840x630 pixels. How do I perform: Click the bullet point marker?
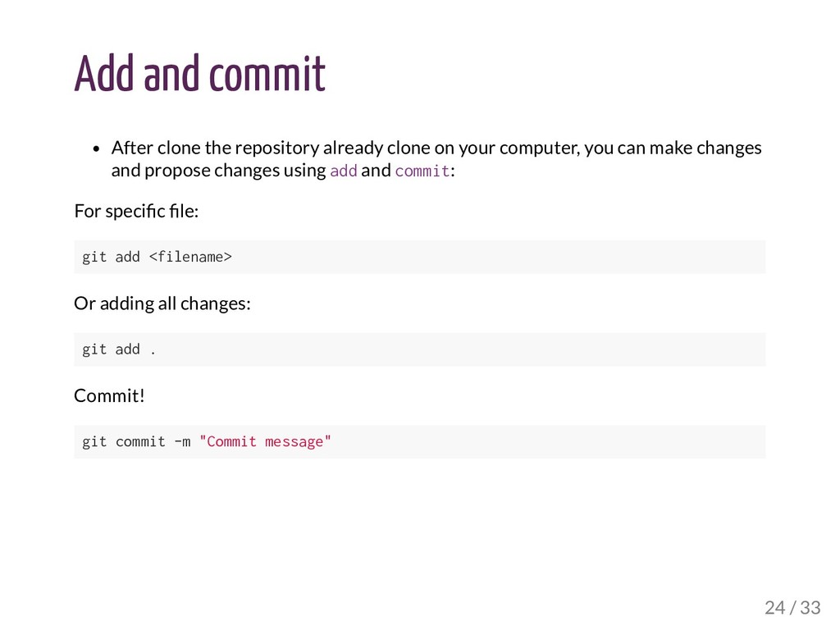coord(96,149)
